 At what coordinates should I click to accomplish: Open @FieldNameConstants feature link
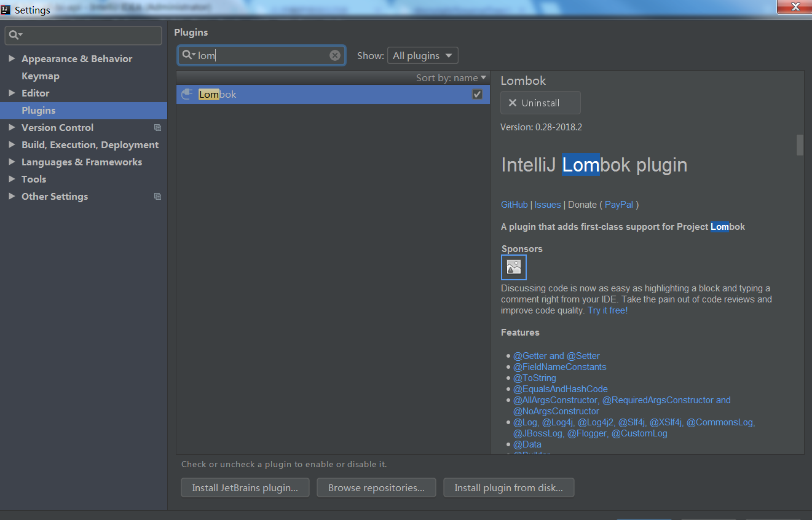coord(559,367)
